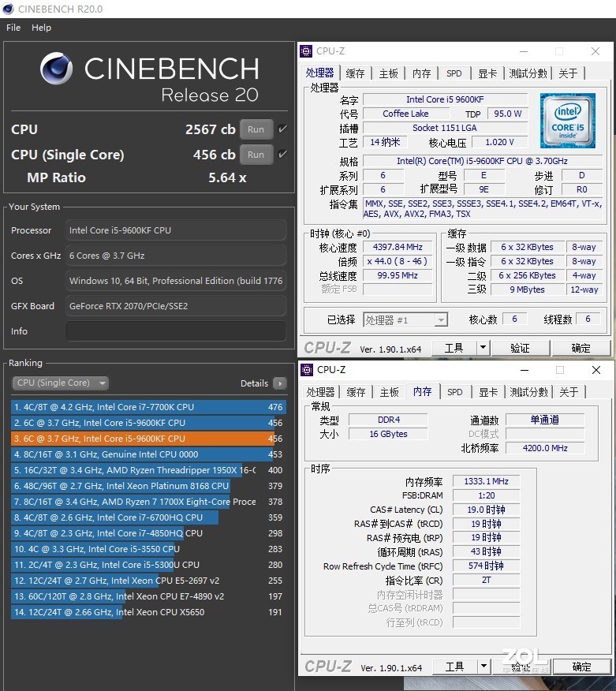This screenshot has width=616, height=691.
Task: Select 内存 tab in top CPU-Z window
Action: pyautogui.click(x=422, y=73)
